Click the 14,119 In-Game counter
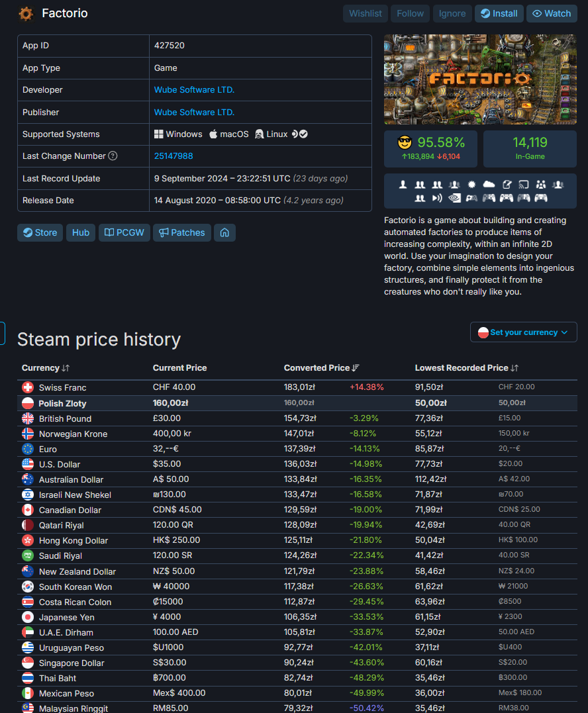This screenshot has height=713, width=588. [530, 149]
